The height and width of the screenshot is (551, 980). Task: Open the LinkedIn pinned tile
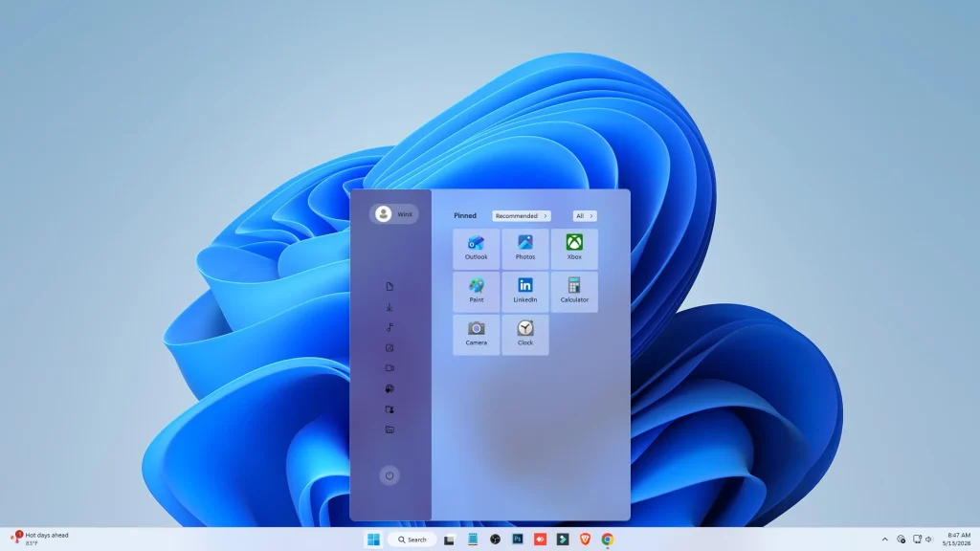click(525, 292)
